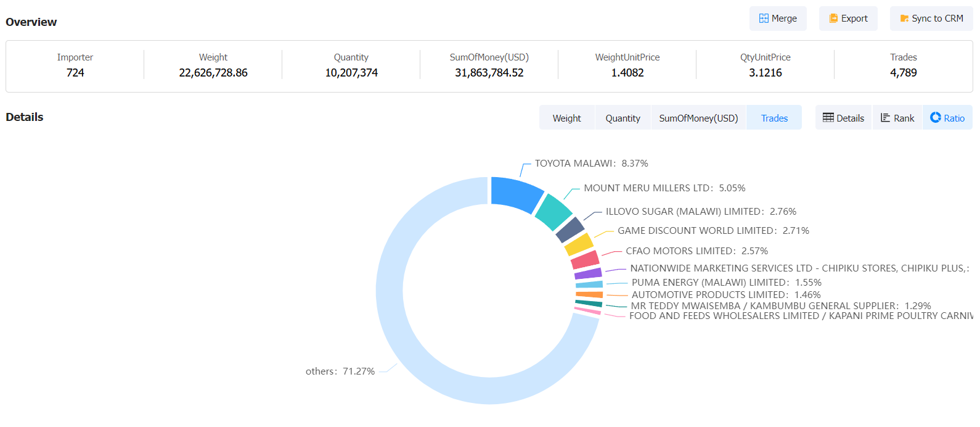Click the red CFAO MOTORS slice
This screenshot has height=427, width=980.
click(x=585, y=260)
